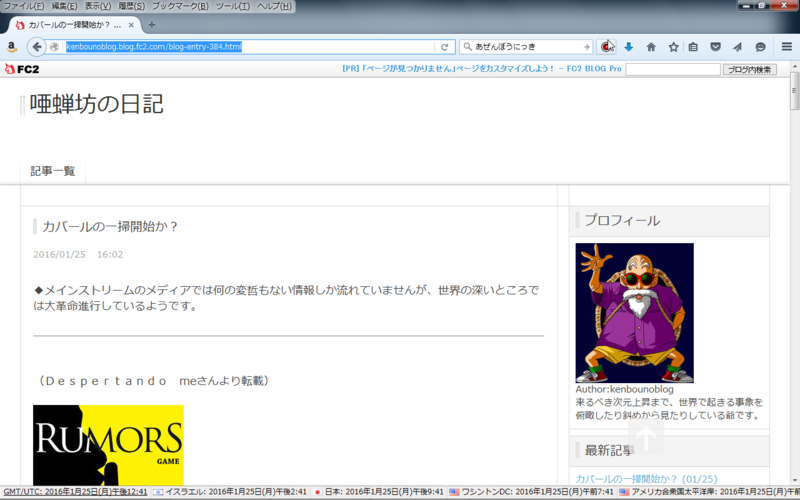This screenshot has height=500, width=800.
Task: Click the Despertando meさんより転載 line
Action: point(153,381)
